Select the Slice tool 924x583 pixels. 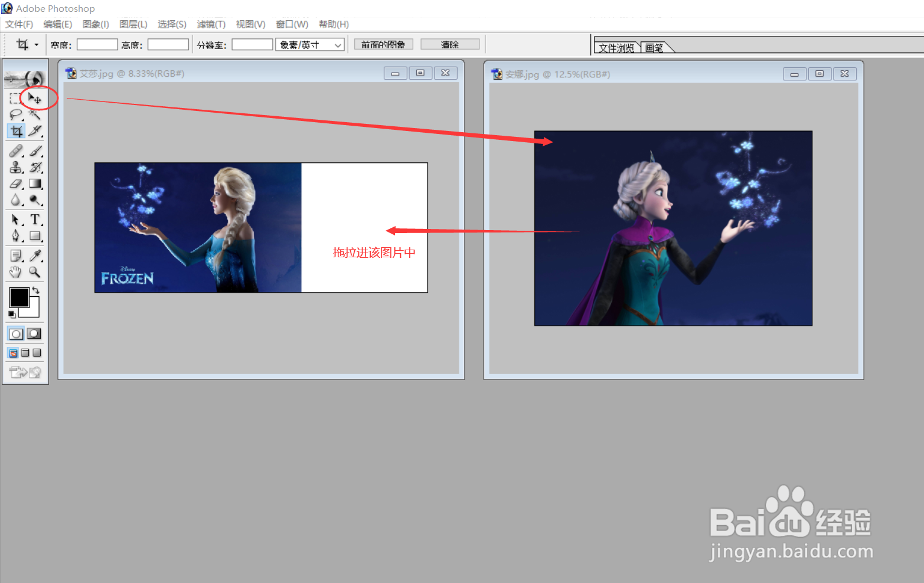point(35,131)
